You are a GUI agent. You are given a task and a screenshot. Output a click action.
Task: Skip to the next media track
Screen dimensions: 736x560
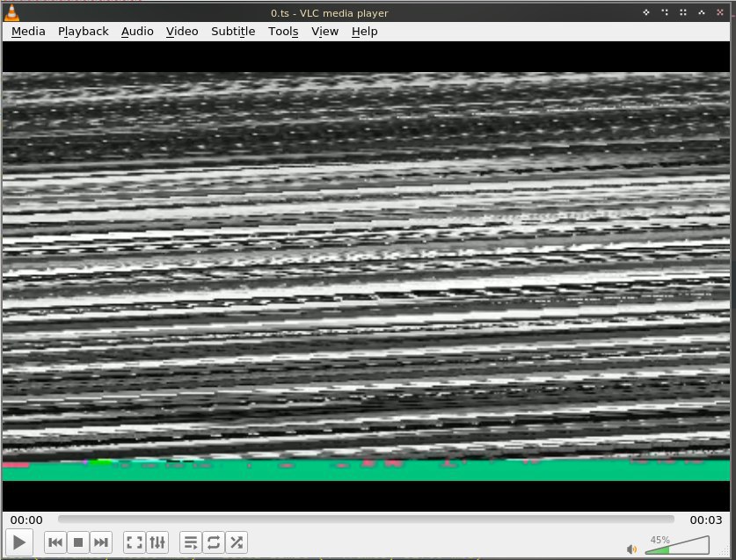pyautogui.click(x=100, y=542)
